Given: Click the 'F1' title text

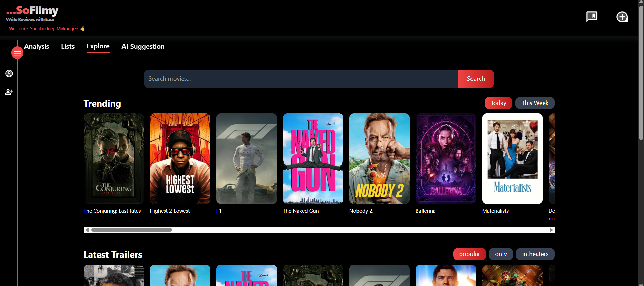Looking at the screenshot, I should (219, 211).
